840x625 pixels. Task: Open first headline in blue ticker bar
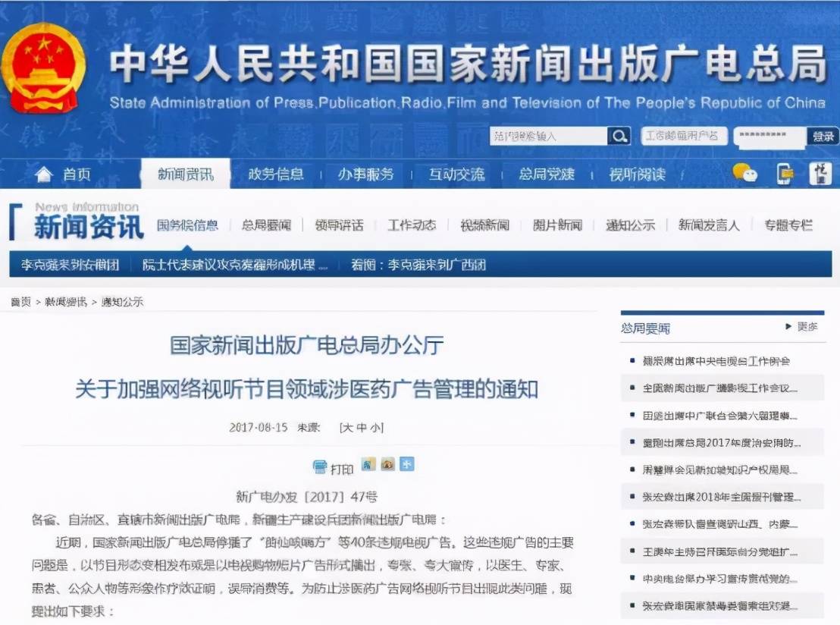pos(71,265)
